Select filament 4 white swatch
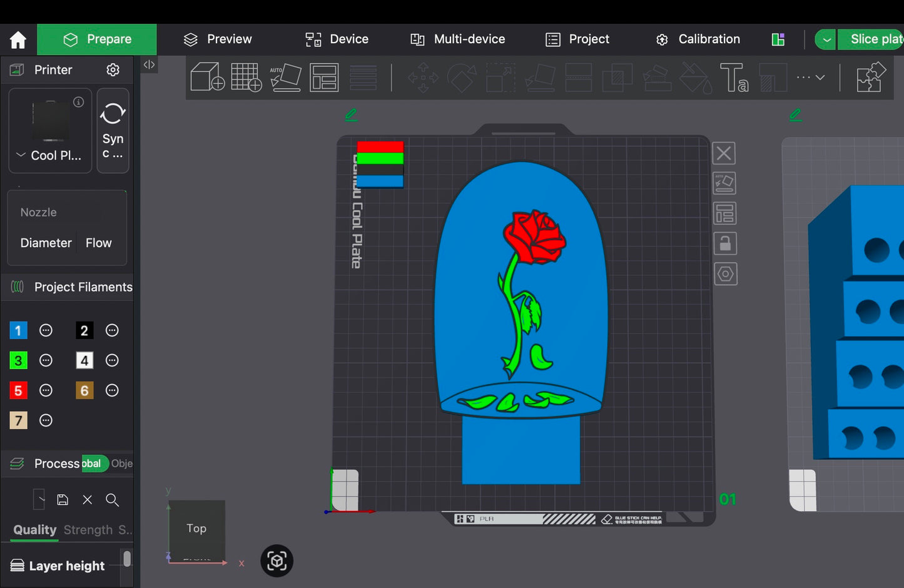This screenshot has height=588, width=904. point(84,360)
